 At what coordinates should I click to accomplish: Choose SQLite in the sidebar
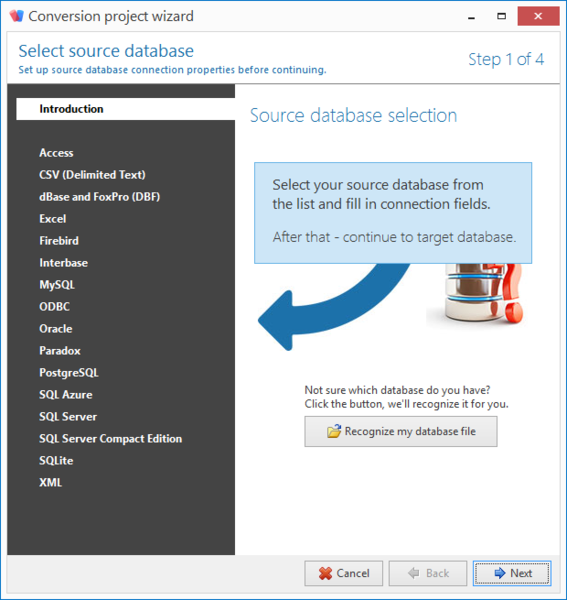56,461
